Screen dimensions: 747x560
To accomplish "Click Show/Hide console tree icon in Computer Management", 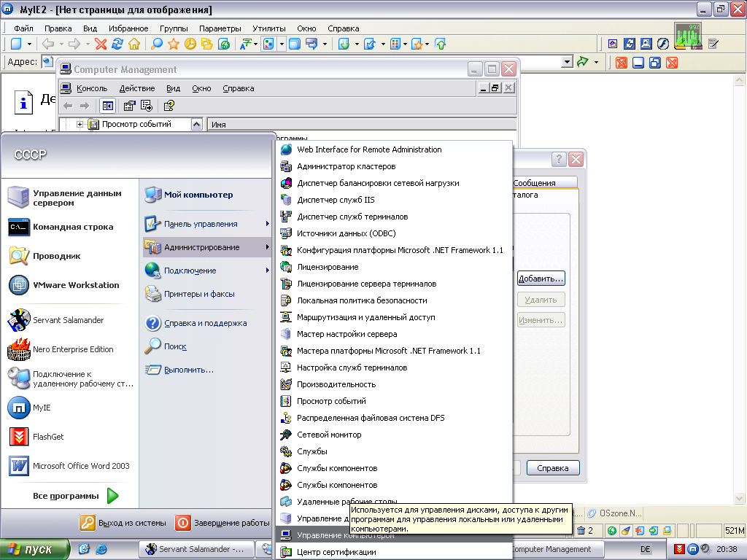I will click(108, 106).
